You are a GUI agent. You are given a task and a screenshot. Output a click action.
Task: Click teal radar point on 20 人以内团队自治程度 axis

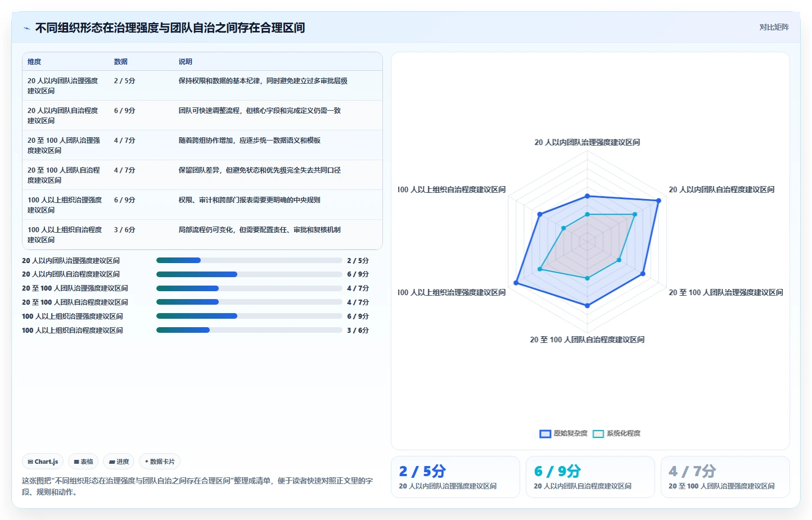tap(635, 214)
